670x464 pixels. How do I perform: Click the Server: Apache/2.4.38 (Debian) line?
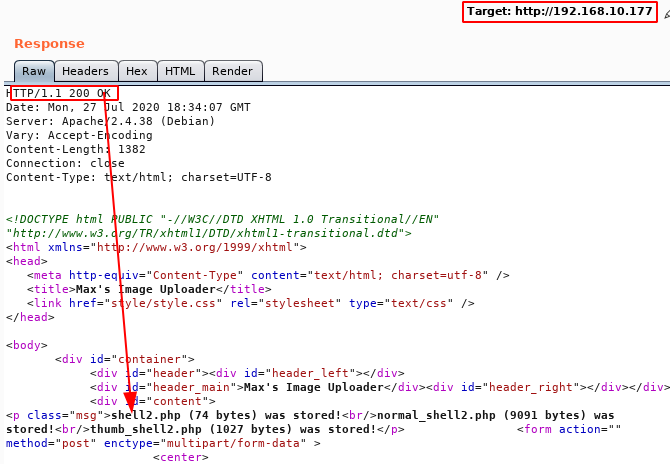[110, 121]
